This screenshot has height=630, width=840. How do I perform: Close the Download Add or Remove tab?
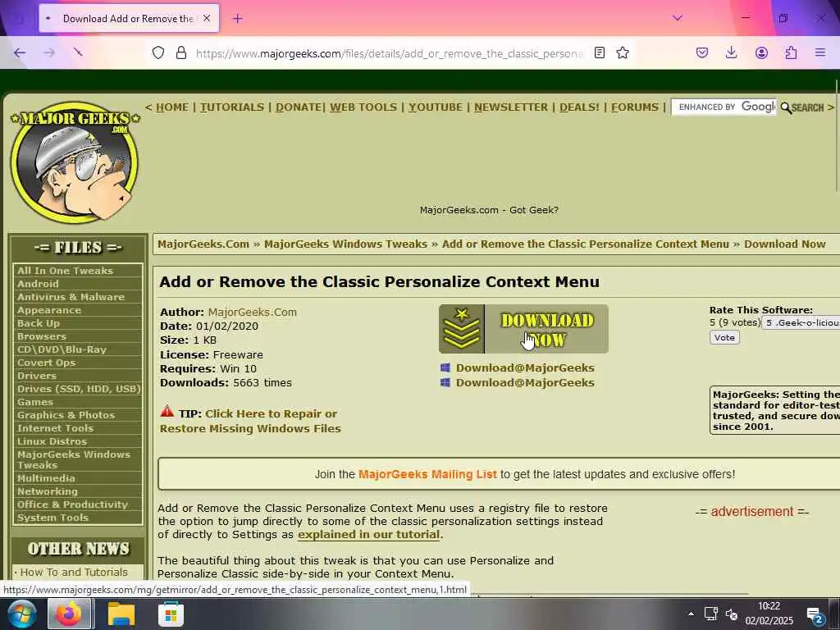[x=207, y=18]
